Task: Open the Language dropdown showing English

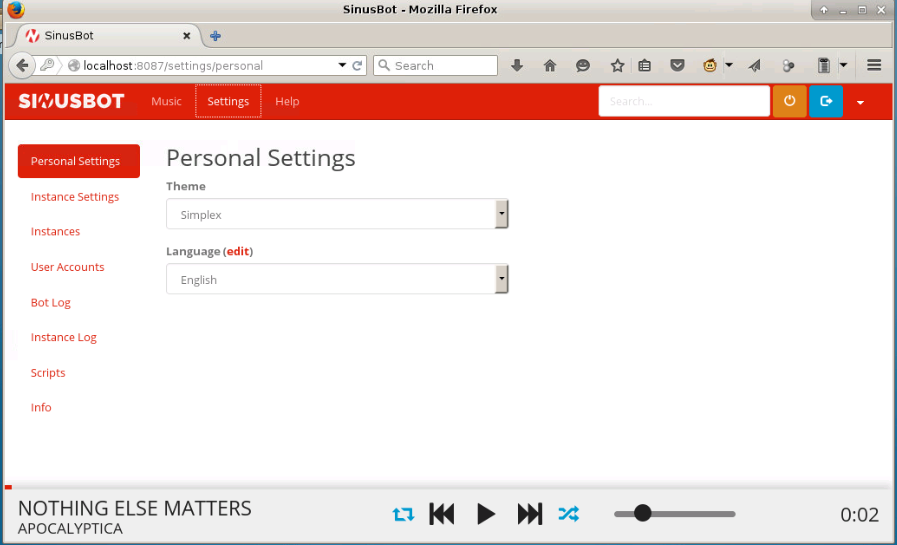Action: point(337,279)
